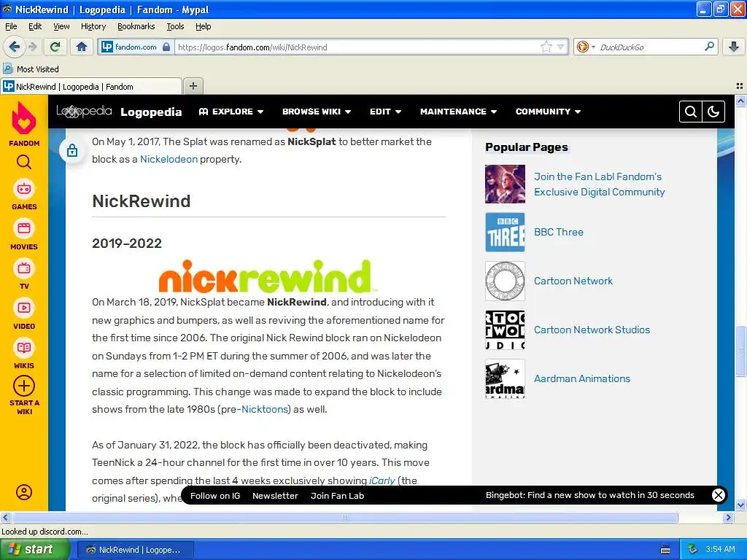Open Fandom sidebar search magnifier
The image size is (747, 560).
click(24, 163)
